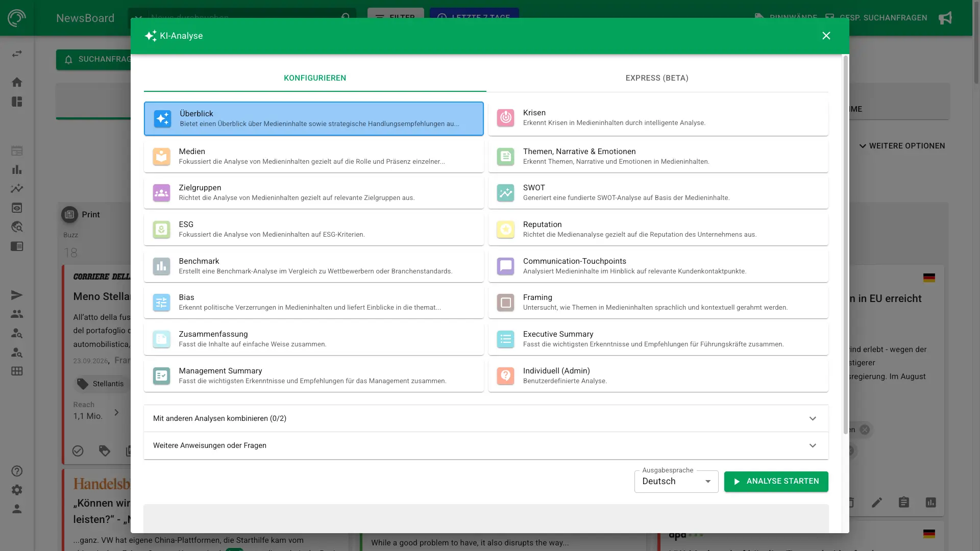Click the Stellantis tag chip
Screen dimensions: 980x551
click(101, 384)
